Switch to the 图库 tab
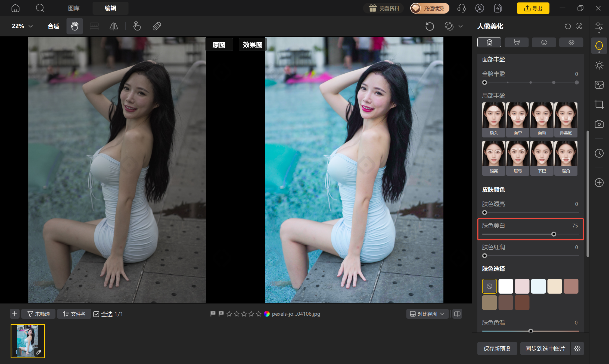 pyautogui.click(x=74, y=8)
